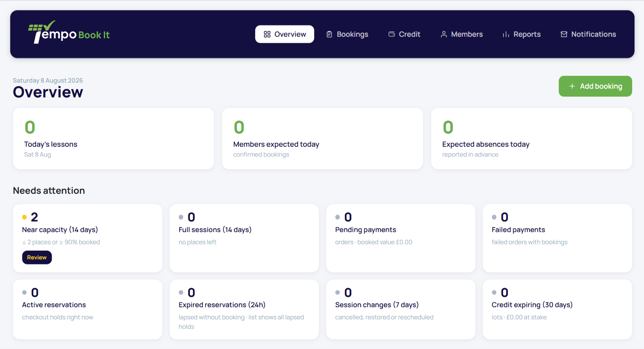Open the Pending payments card
644x349 pixels.
pyautogui.click(x=401, y=238)
